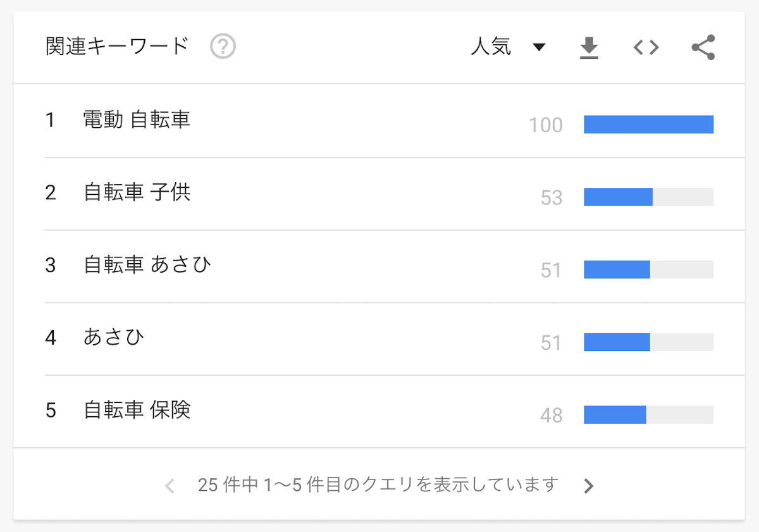The image size is (759, 532).
Task: Go to previous page of queries
Action: point(169,485)
